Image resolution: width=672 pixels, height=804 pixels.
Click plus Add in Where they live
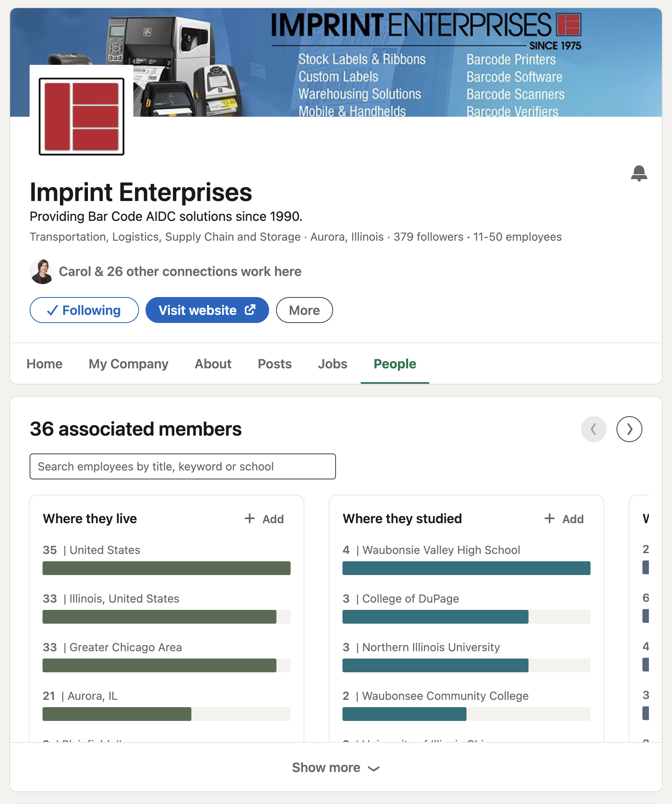pos(264,519)
